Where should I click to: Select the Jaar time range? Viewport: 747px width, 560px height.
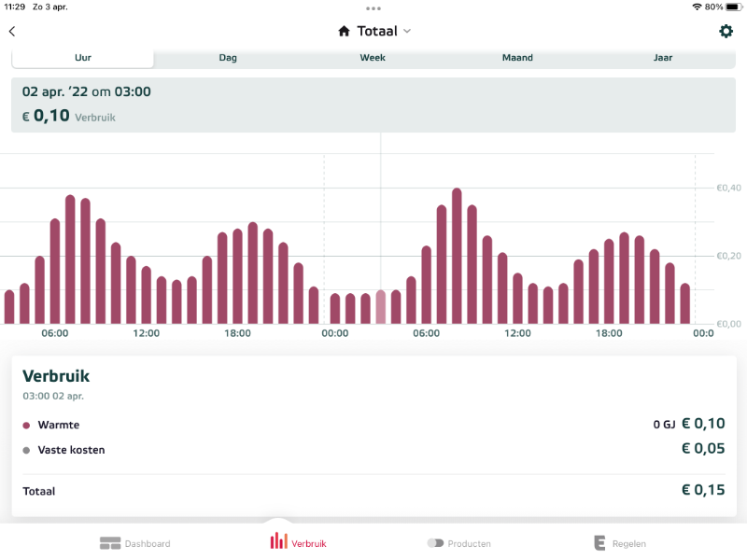point(663,58)
